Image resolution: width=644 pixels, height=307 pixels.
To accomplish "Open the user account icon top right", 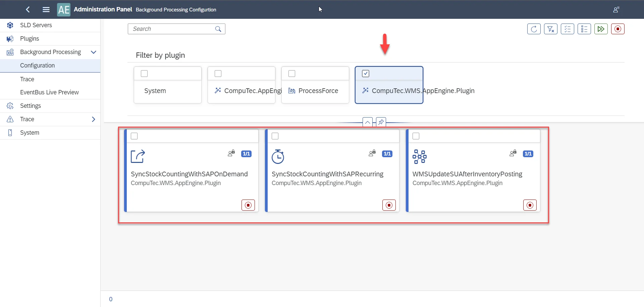I will (x=616, y=9).
